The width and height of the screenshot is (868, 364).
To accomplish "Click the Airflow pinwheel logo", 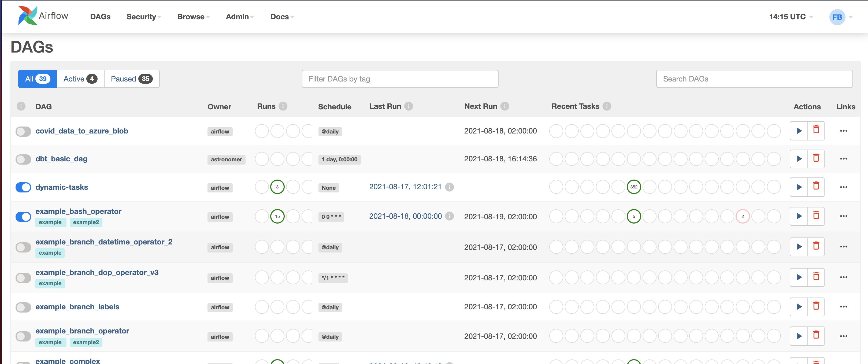I will (x=27, y=16).
